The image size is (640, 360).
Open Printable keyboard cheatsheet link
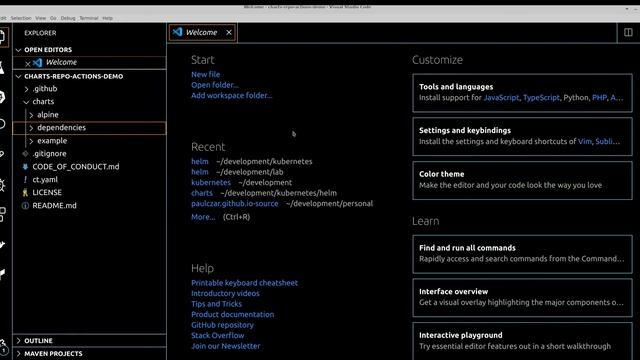click(244, 283)
